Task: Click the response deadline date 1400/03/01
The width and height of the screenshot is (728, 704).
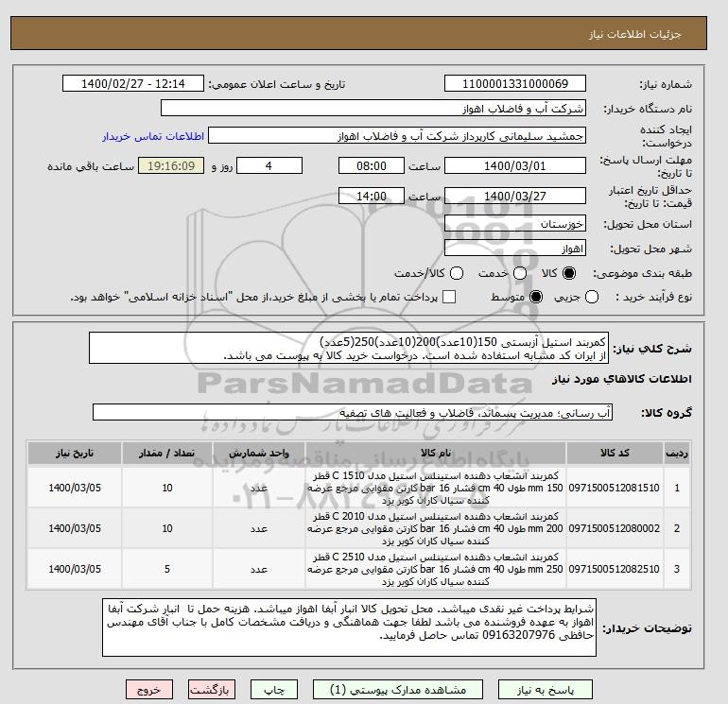Action: (515, 165)
